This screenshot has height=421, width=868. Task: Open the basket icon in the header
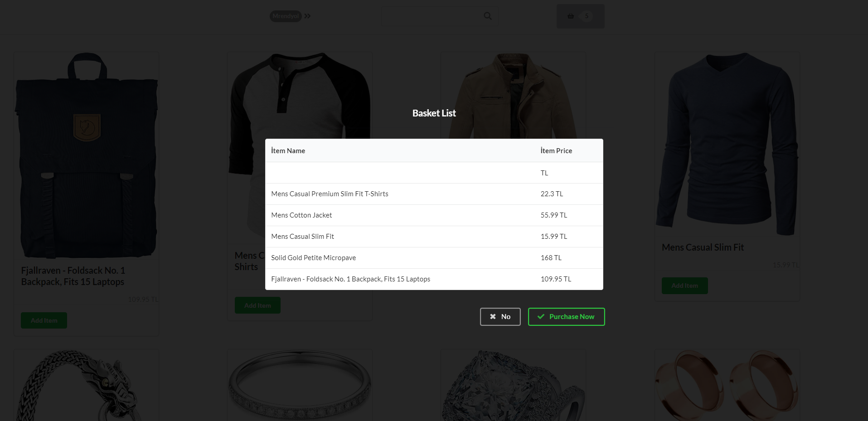[571, 16]
